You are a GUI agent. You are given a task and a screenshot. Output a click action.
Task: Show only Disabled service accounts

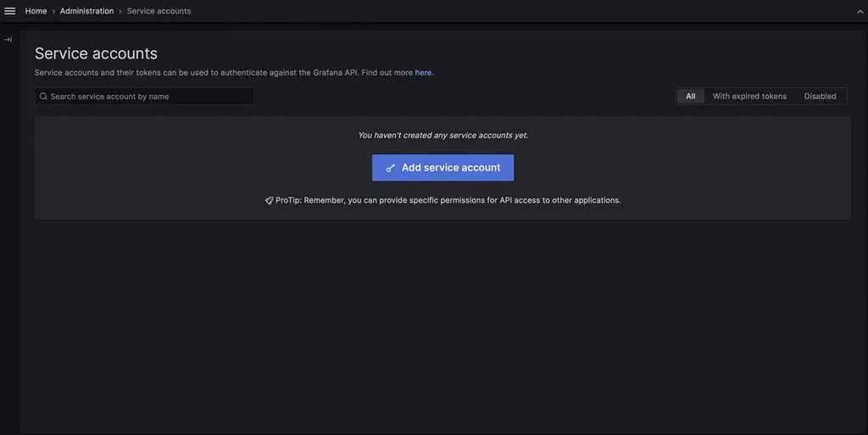820,97
